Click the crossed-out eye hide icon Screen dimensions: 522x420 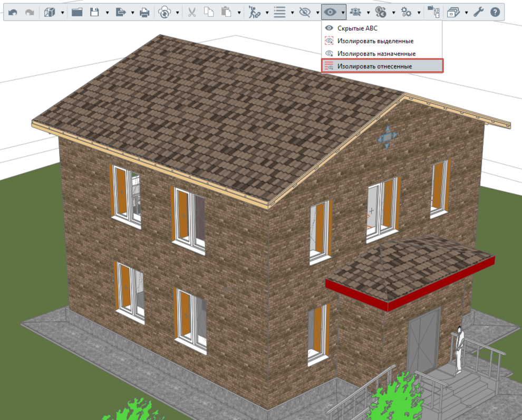[305, 13]
